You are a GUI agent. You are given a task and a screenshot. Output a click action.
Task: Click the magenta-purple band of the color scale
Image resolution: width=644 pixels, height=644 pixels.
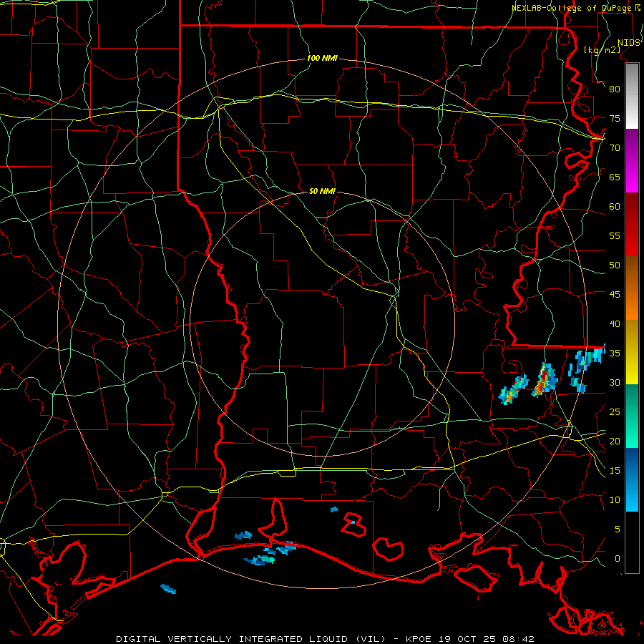point(632,161)
